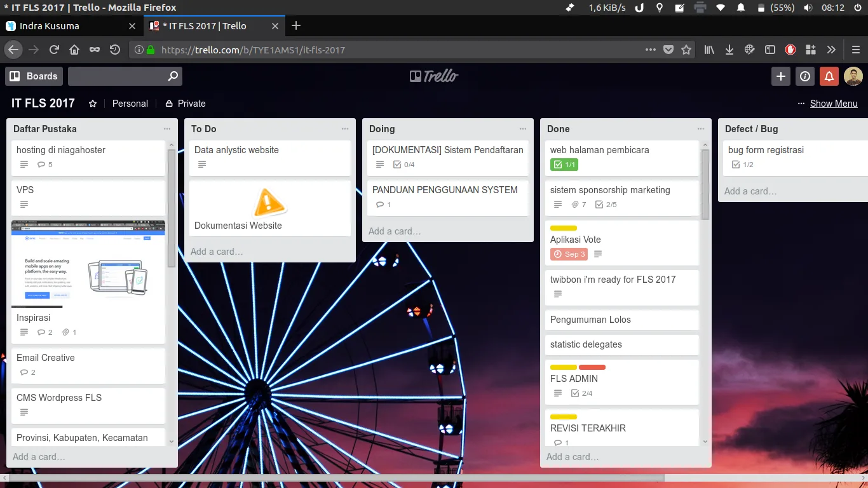868x488 pixels.
Task: Open the Email Creative card
Action: coord(88,365)
